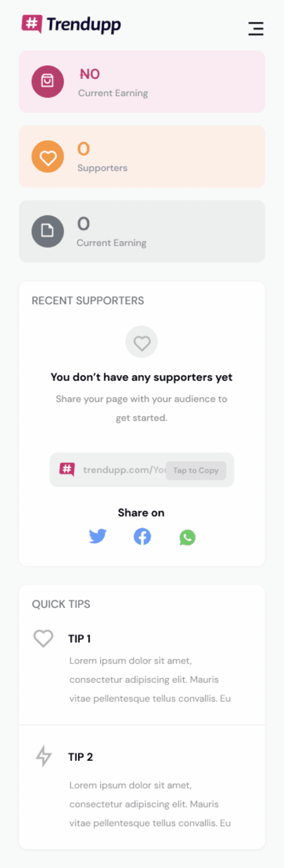Screen dimensions: 284x868
Task: Click the small hashtag icon in link box
Action: click(67, 469)
